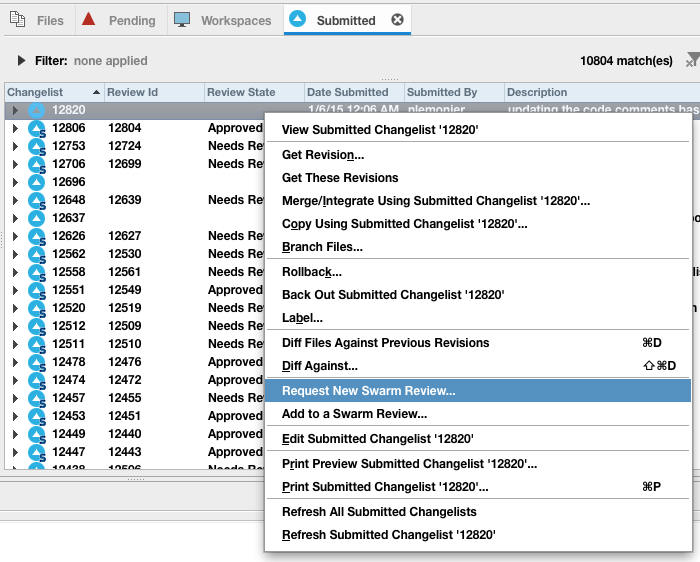Choose Diff Files Against Previous Revisions

pyautogui.click(x=478, y=343)
